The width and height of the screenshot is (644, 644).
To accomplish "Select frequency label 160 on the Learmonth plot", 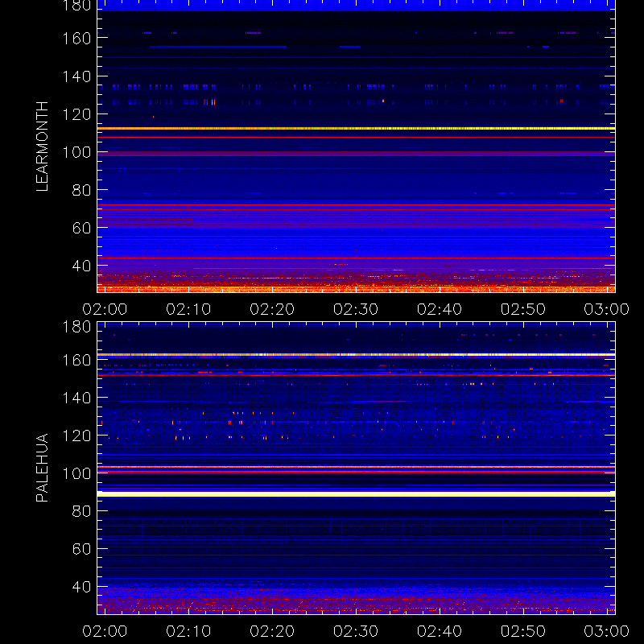I will [76, 39].
